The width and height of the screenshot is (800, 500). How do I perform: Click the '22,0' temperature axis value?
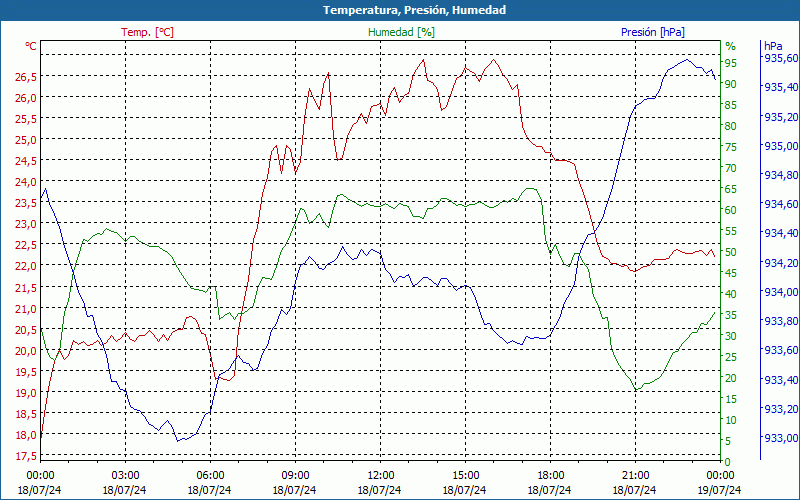pyautogui.click(x=26, y=266)
